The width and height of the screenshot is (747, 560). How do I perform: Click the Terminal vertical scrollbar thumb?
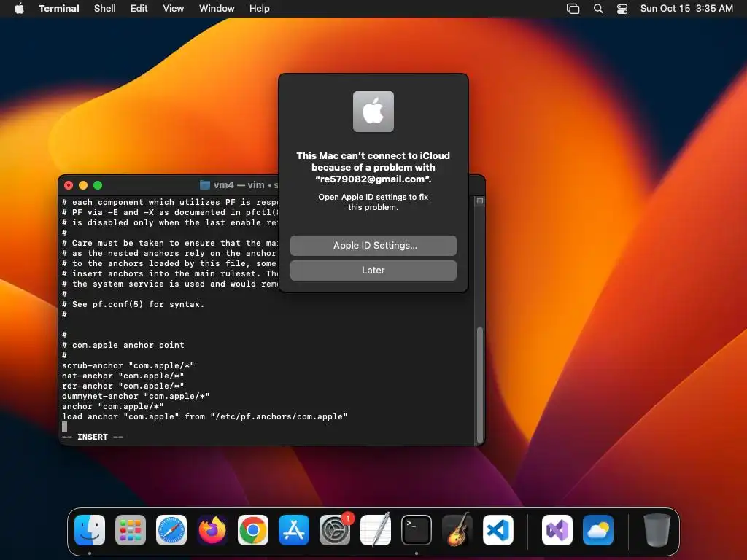coord(480,385)
